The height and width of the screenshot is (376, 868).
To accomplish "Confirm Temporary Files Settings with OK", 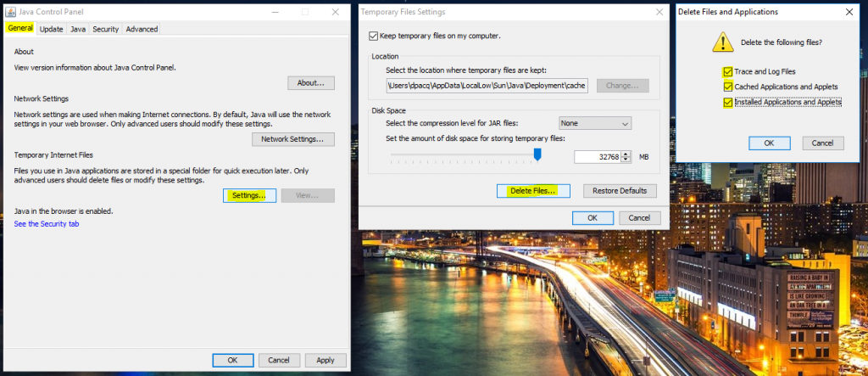I will pos(593,218).
